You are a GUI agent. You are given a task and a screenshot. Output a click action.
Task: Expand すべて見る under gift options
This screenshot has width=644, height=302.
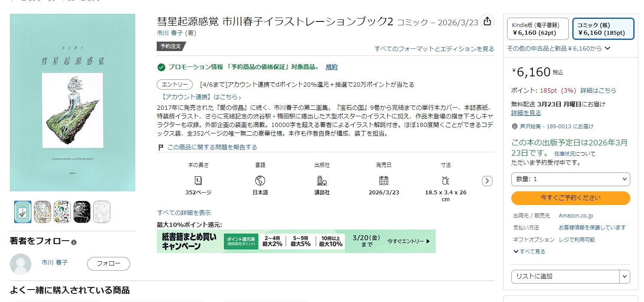pos(529,252)
